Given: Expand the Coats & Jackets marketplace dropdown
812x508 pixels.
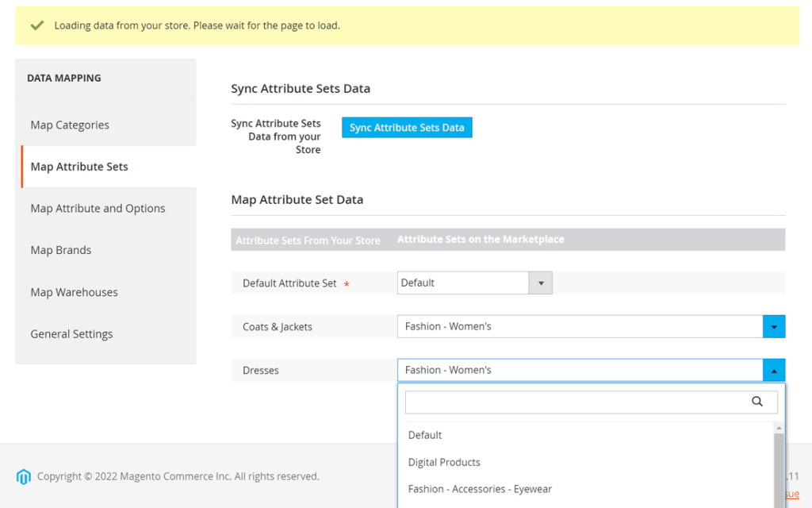Looking at the screenshot, I should click(x=774, y=326).
